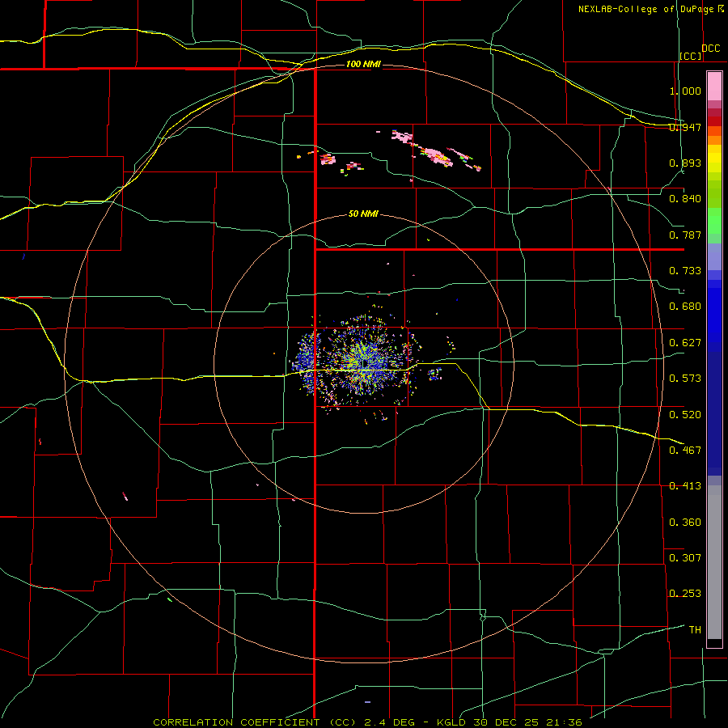Select the 0.733 scale value
The image size is (728, 728).
[685, 271]
